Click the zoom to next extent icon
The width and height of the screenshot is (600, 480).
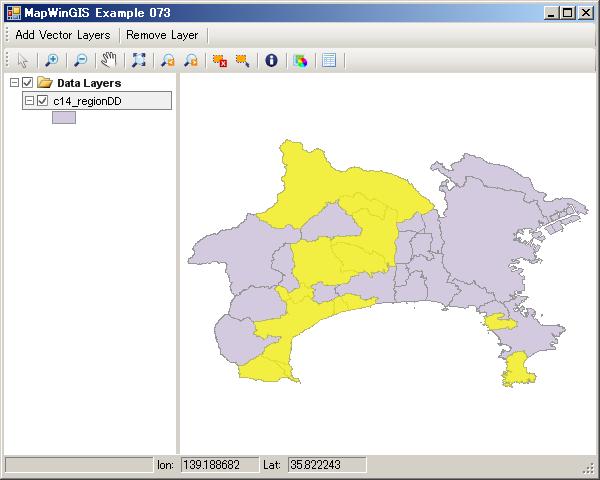coord(190,60)
